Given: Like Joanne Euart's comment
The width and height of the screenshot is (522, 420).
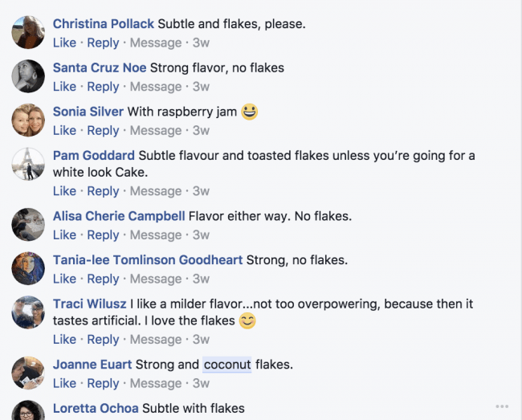Looking at the screenshot, I should coord(64,383).
